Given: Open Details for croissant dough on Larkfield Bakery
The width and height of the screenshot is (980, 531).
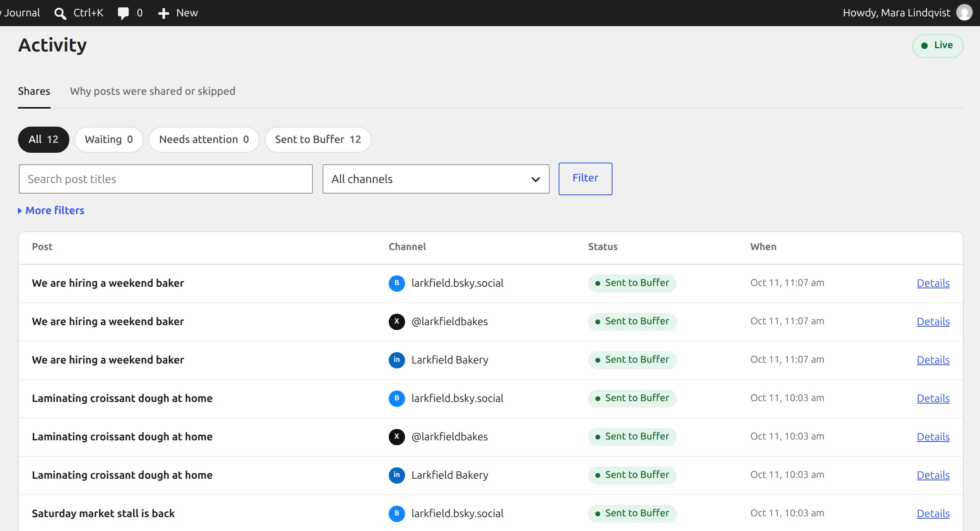Looking at the screenshot, I should pyautogui.click(x=933, y=475).
